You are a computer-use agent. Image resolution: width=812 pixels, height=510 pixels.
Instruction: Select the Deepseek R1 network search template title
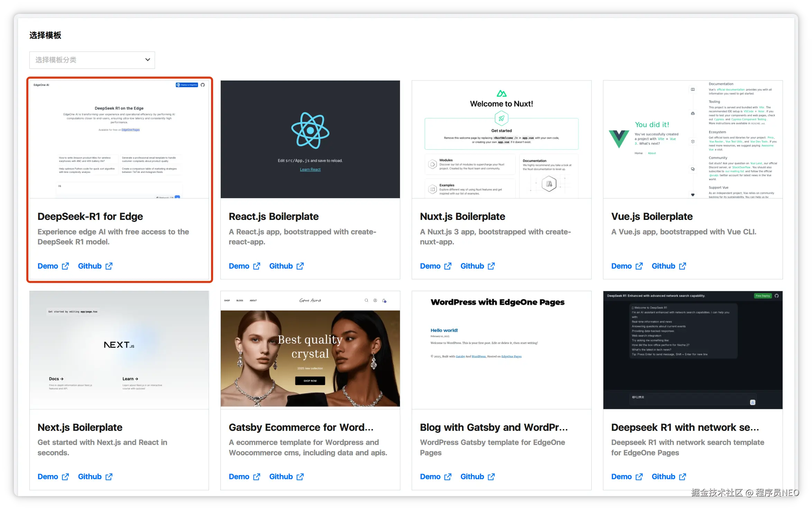point(685,427)
